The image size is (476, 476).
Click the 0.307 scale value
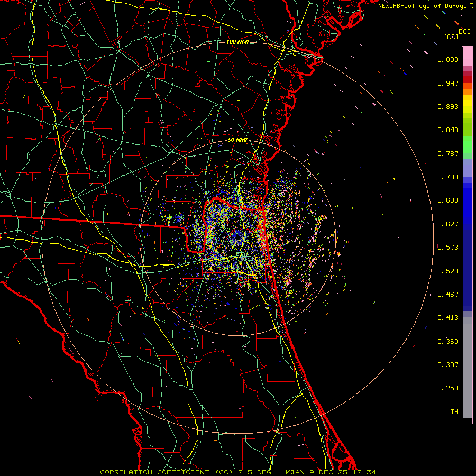click(448, 365)
